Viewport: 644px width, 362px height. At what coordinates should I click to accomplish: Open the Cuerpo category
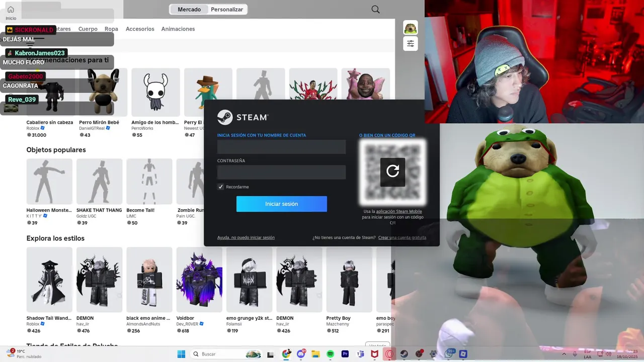pyautogui.click(x=88, y=29)
